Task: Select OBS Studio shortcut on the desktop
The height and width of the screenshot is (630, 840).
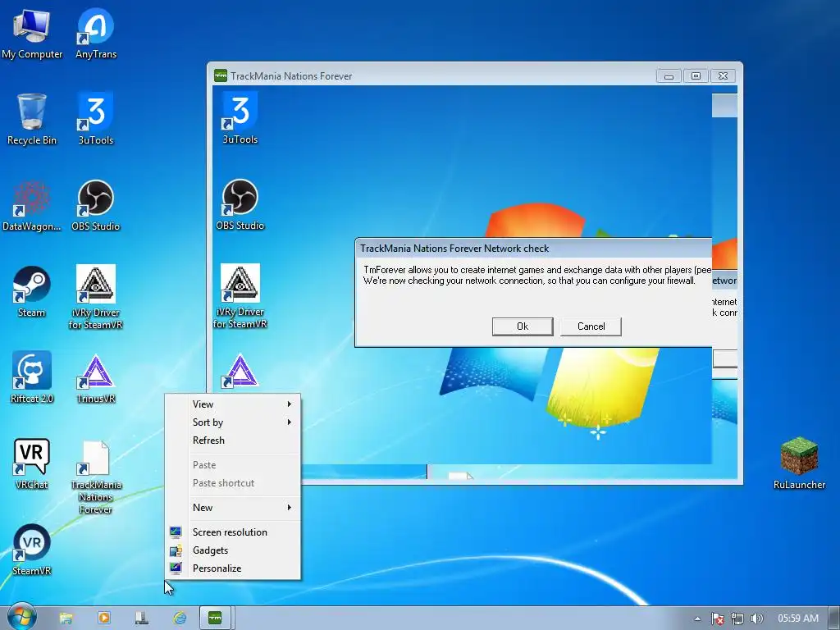Action: (x=96, y=206)
